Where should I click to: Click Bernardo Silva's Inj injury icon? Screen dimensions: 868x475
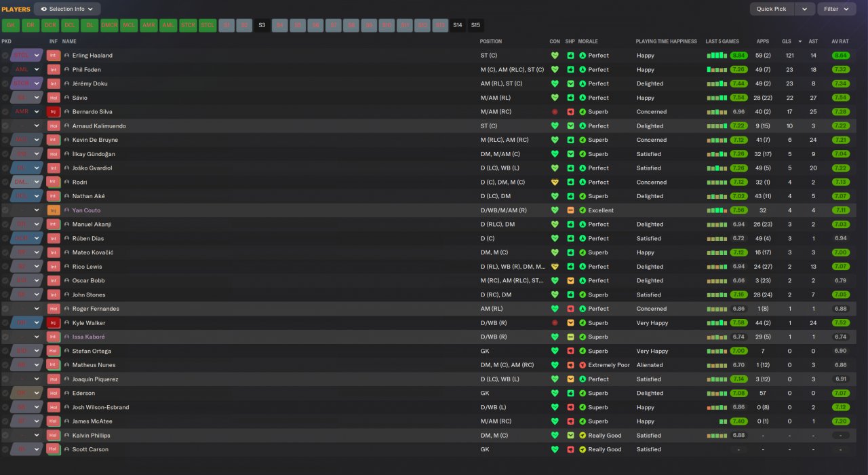53,112
